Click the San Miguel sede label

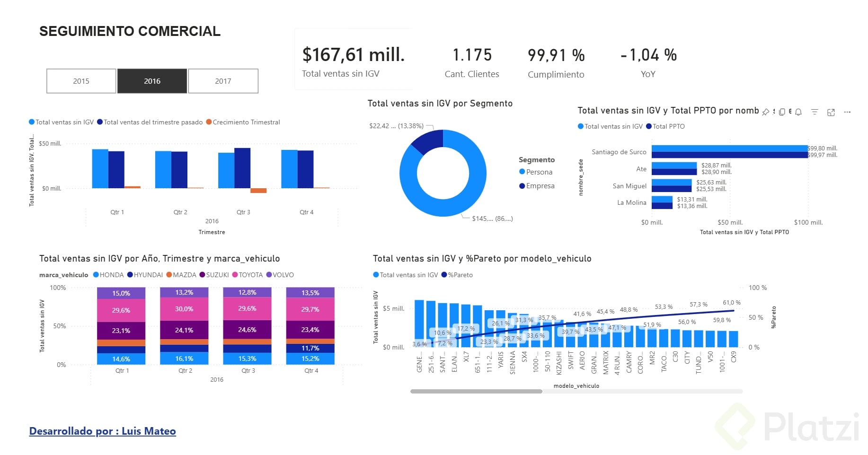(x=629, y=186)
